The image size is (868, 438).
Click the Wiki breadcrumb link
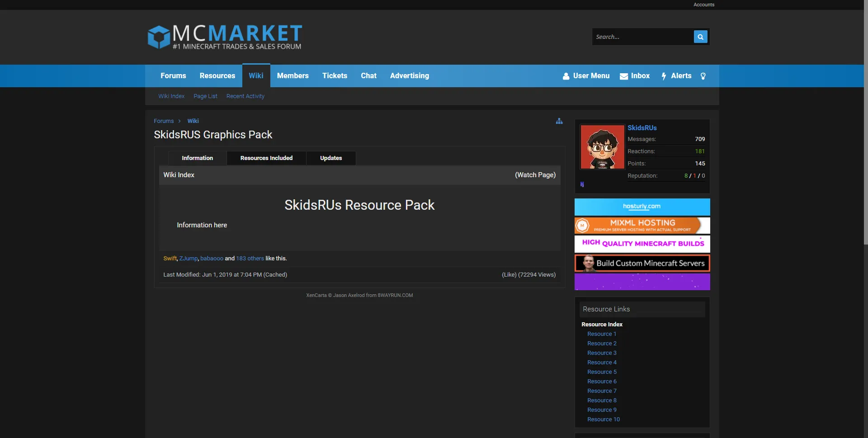pyautogui.click(x=193, y=121)
